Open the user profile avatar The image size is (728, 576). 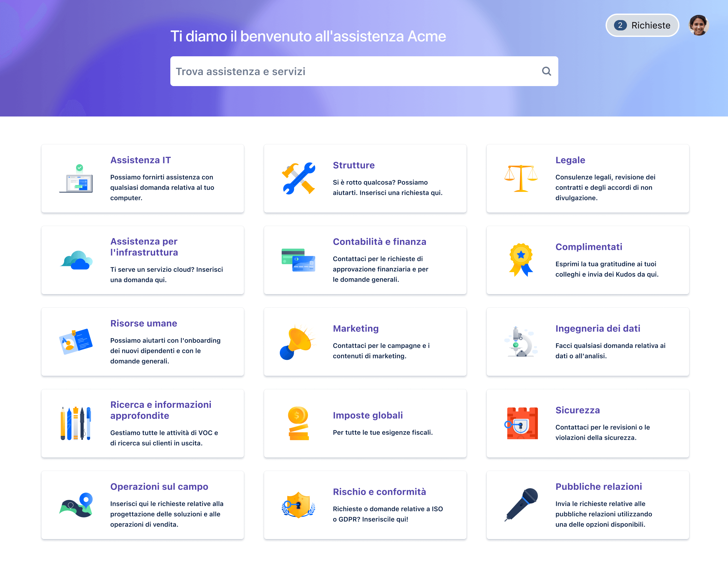(698, 25)
